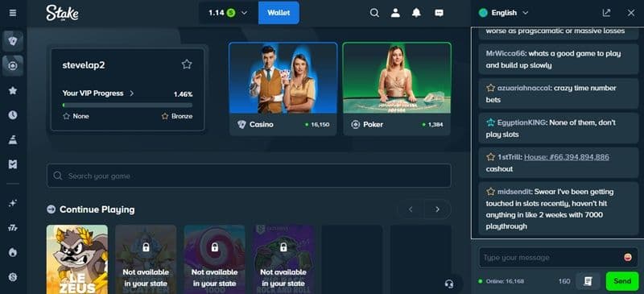Send the chat message
Screen dimensions: 644x294
point(622,281)
